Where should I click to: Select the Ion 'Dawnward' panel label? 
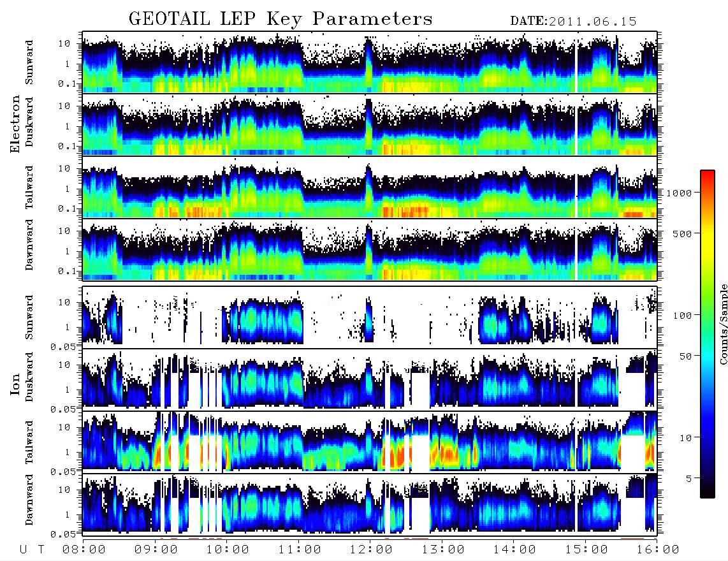[x=29, y=500]
